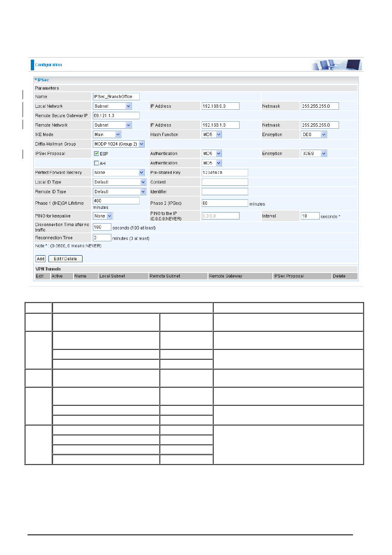Click the tunnel Name input field
Image resolution: width=392 pixels, height=555 pixels.
(x=116, y=97)
